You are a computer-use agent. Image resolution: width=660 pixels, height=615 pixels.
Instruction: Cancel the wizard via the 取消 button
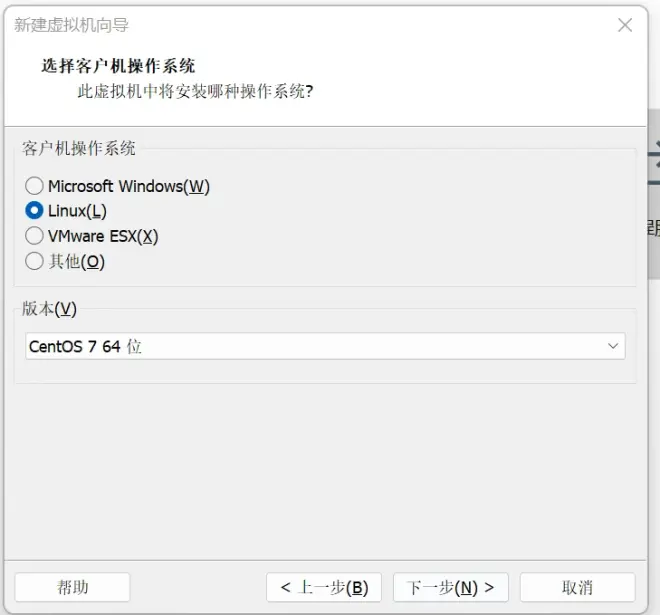pyautogui.click(x=578, y=587)
